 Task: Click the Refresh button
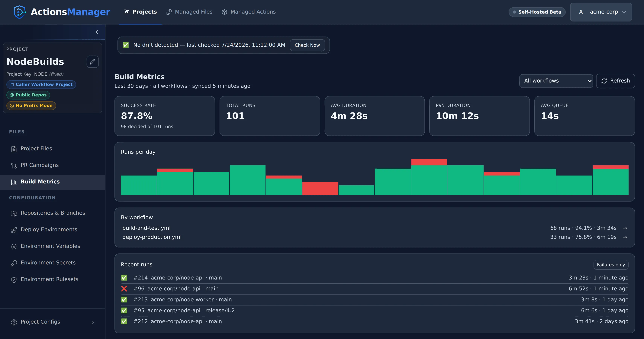tap(615, 81)
